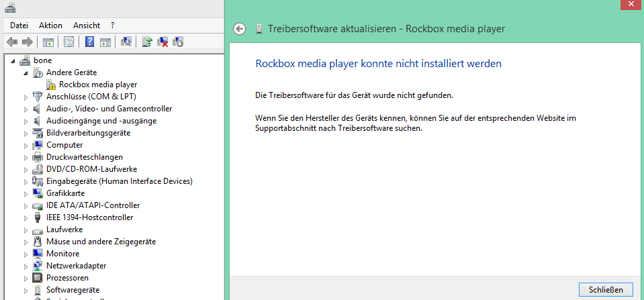Select the Prozessoren label
644x300 pixels.
pyautogui.click(x=67, y=277)
